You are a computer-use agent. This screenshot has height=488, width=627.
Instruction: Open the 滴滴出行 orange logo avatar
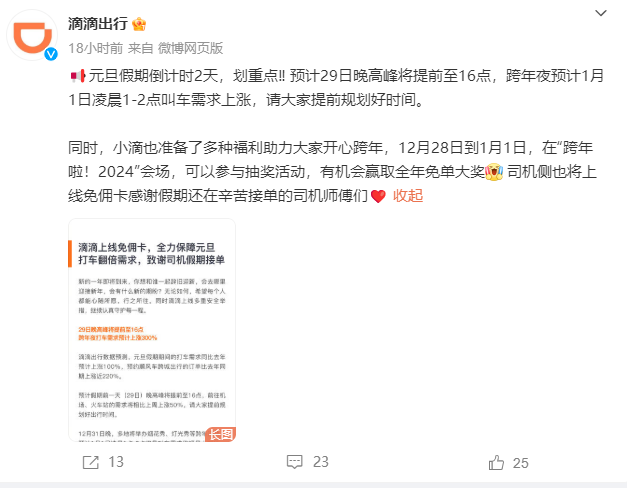[x=32, y=35]
